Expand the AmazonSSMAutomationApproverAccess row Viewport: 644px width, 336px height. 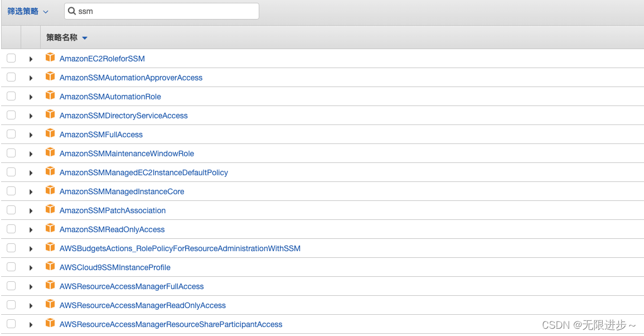tap(31, 77)
